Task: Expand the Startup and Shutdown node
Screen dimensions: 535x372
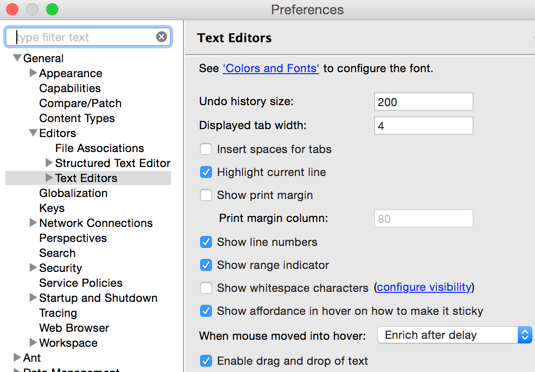Action: point(33,298)
